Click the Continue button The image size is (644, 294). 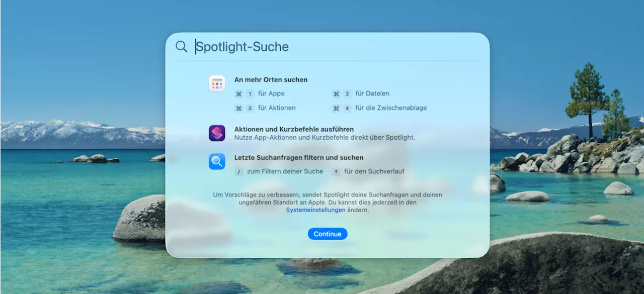pos(328,234)
